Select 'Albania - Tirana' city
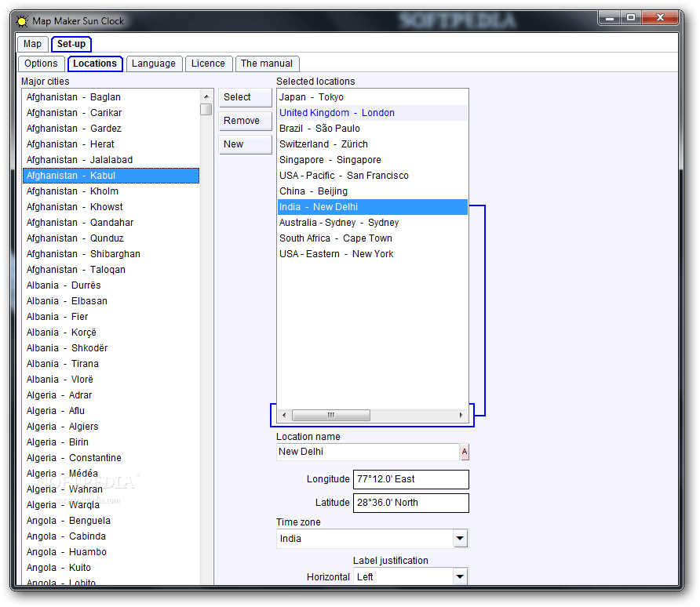The height and width of the screenshot is (607, 700). (x=111, y=364)
